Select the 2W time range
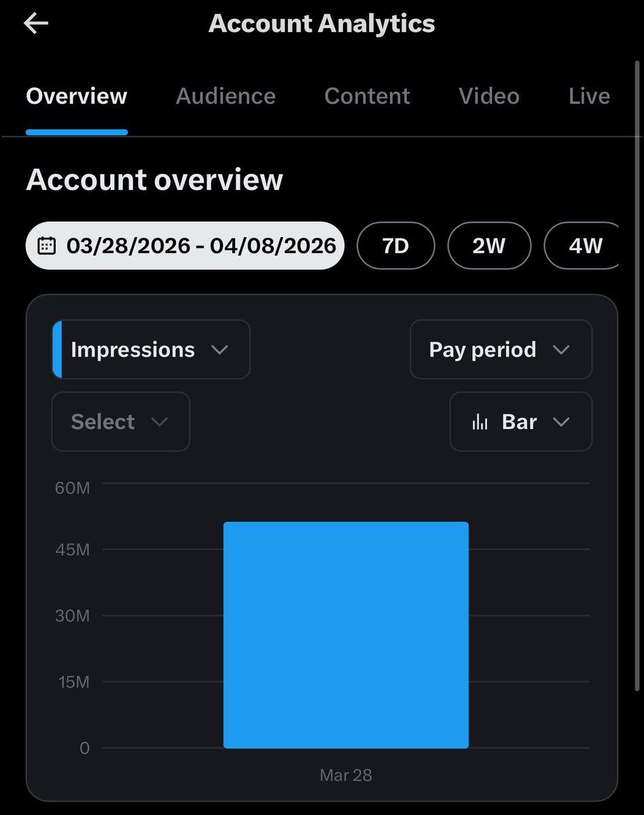This screenshot has width=644, height=815. pyautogui.click(x=489, y=245)
